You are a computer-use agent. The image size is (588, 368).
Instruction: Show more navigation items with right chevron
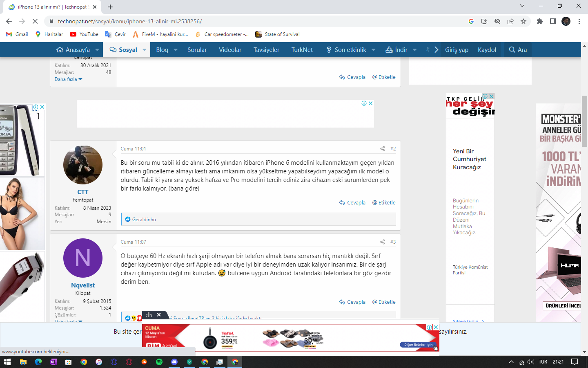(436, 50)
